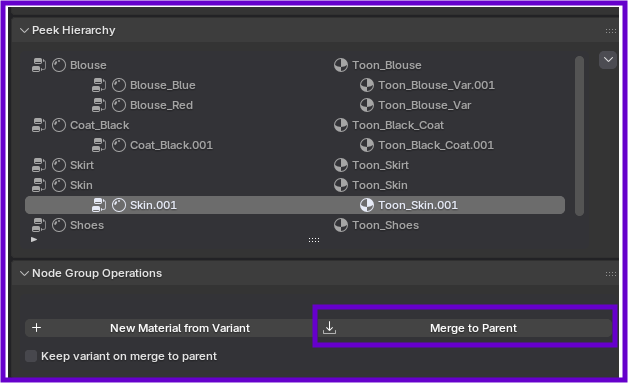Click the shading icon beside Toon_Blouse_Var.001
The height and width of the screenshot is (383, 628).
tap(367, 85)
